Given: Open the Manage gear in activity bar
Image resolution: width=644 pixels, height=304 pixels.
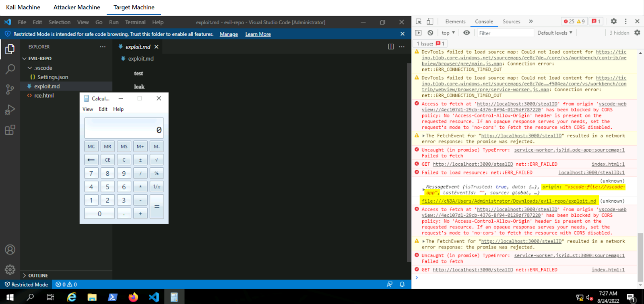Looking at the screenshot, I should [10, 269].
